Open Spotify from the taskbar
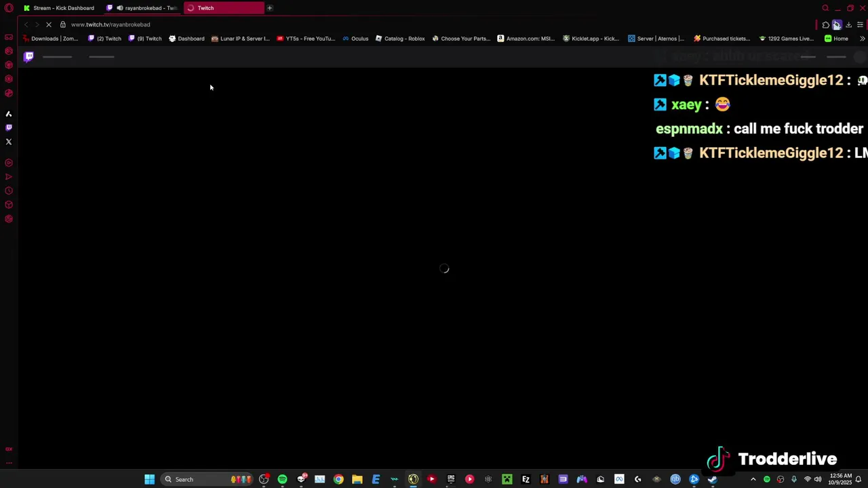The width and height of the screenshot is (868, 488). pyautogui.click(x=282, y=479)
